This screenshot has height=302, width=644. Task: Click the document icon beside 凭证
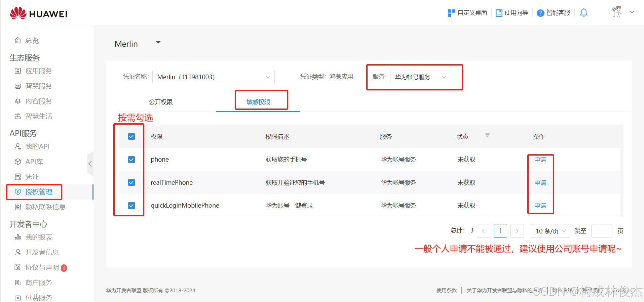[x=18, y=177]
